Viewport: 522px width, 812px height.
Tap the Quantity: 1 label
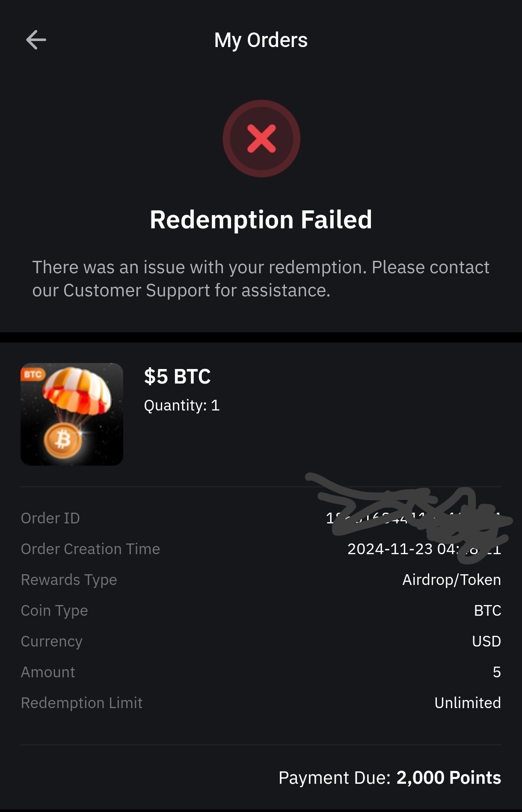click(x=181, y=405)
